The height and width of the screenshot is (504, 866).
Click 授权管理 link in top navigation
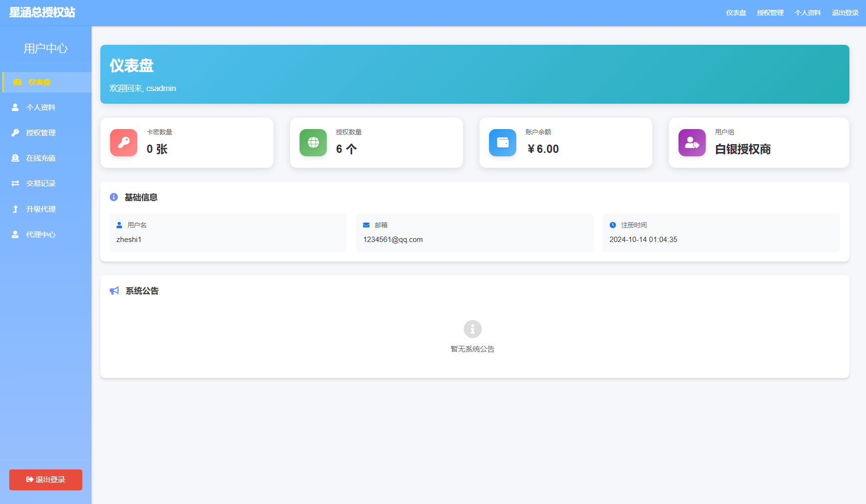click(x=770, y=13)
